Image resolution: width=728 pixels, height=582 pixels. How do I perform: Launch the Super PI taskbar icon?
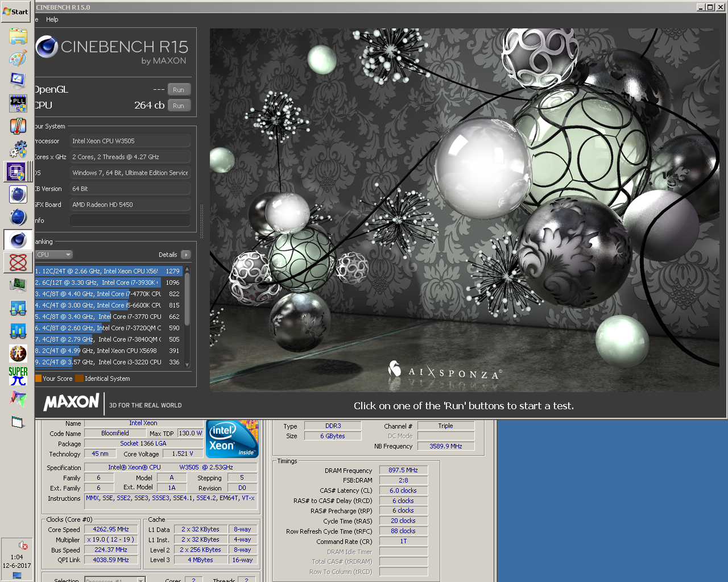click(x=18, y=376)
